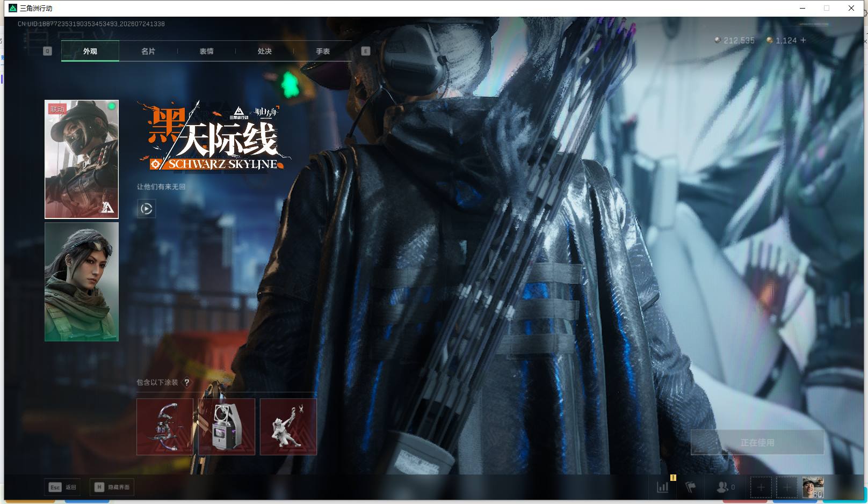Select the 外观 tab
868x504 pixels.
(90, 51)
